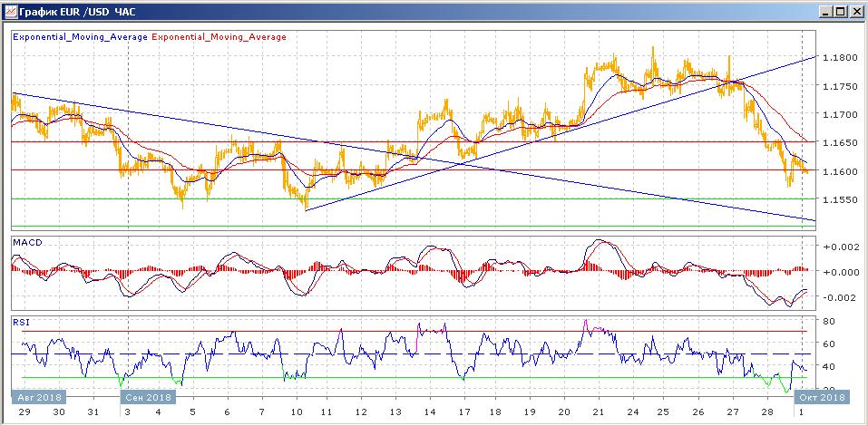The width and height of the screenshot is (868, 426).
Task: Click date 28 on the time axis
Action: (x=766, y=412)
